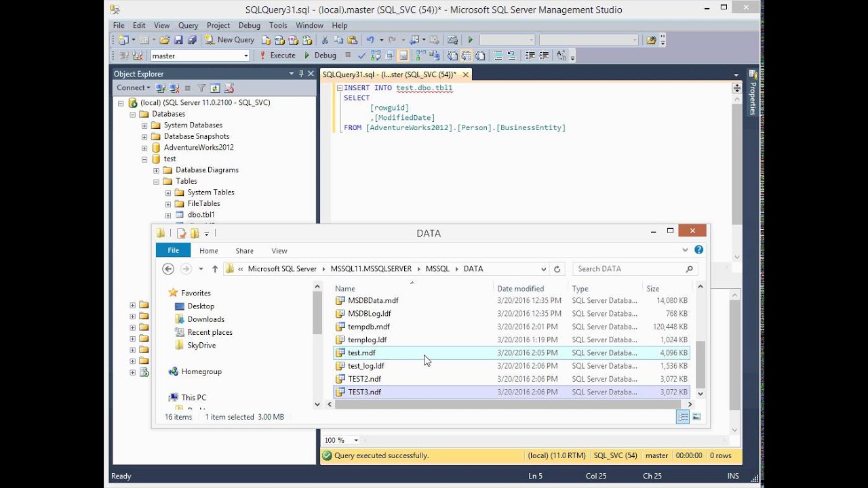Open the DATA address bar history dropdown
Viewport: 868px width, 488px height.
[543, 269]
